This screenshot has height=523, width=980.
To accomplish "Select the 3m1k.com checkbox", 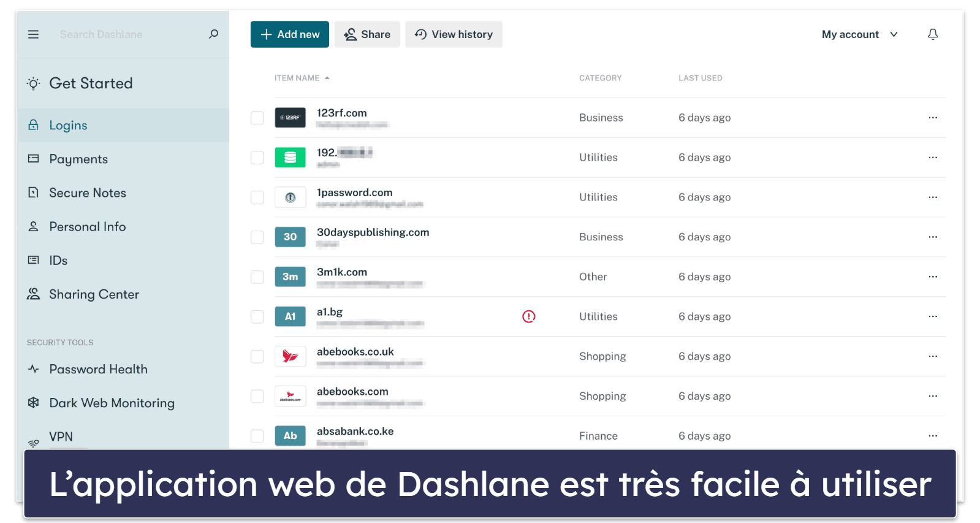I will (257, 277).
